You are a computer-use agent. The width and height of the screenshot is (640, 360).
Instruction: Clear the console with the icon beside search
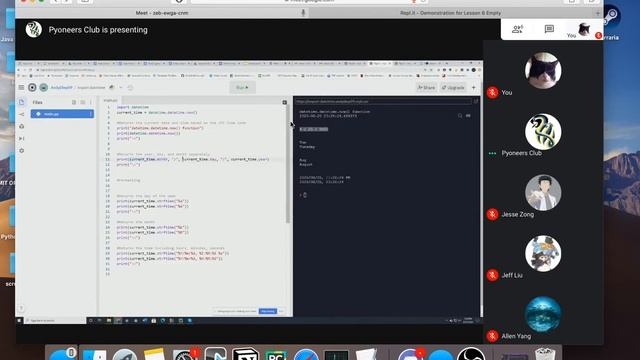pos(468,116)
